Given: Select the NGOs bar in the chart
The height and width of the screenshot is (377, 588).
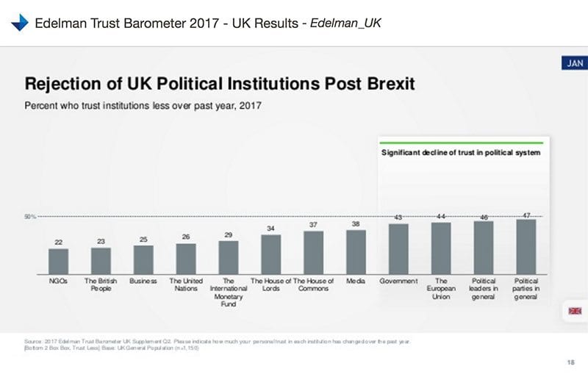Looking at the screenshot, I should (59, 260).
